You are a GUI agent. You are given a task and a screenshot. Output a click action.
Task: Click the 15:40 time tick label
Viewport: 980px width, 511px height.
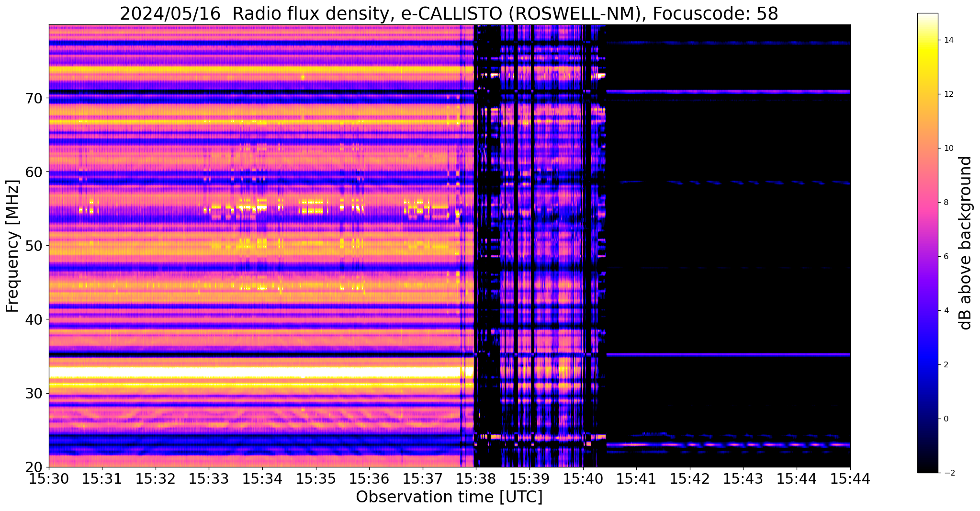583,478
